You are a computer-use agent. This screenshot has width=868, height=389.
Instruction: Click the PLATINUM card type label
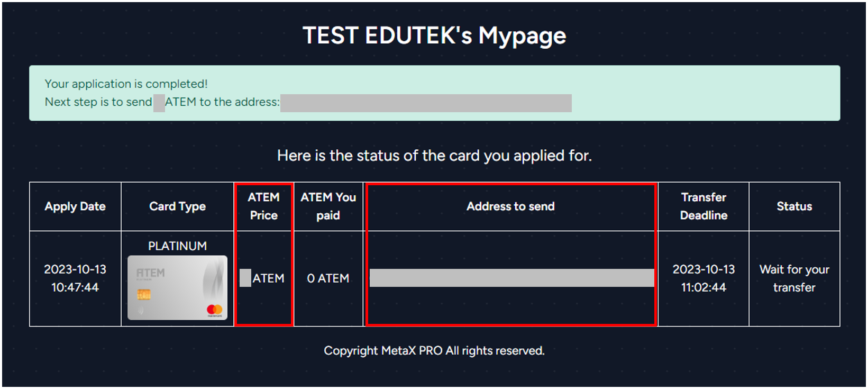click(177, 246)
